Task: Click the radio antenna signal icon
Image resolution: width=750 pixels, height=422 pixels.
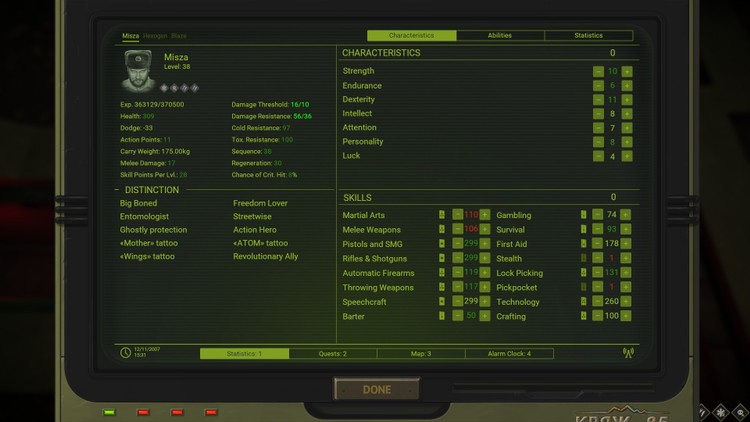Action: pyautogui.click(x=628, y=353)
